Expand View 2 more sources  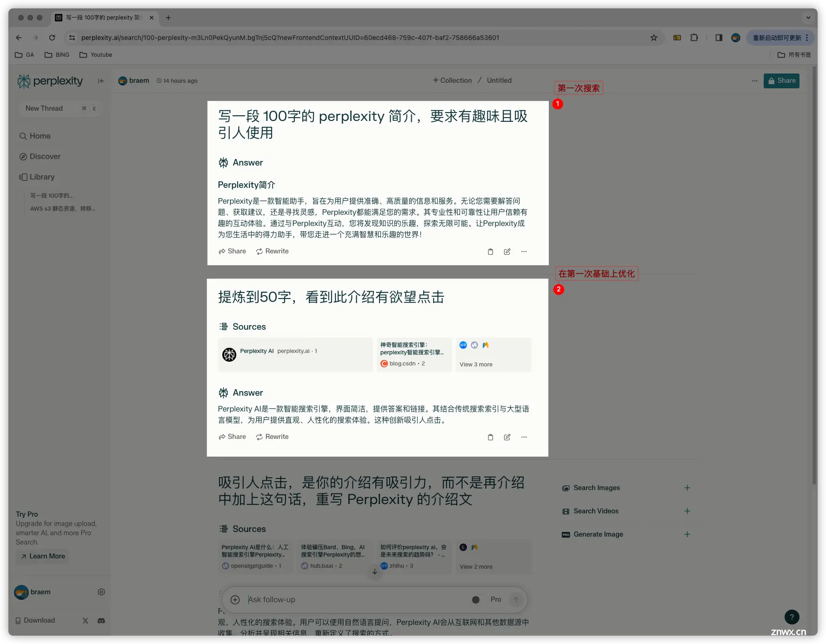493,557
